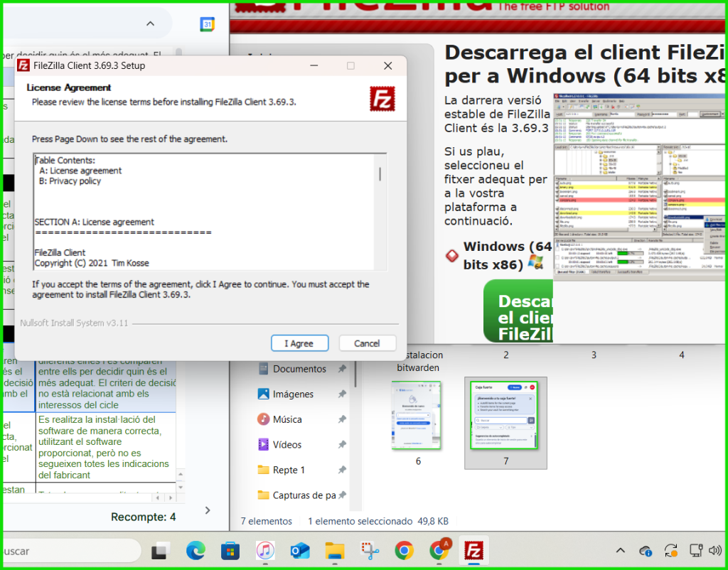Open Snipping Tool from taskbar
728x570 pixels.
pos(369,551)
